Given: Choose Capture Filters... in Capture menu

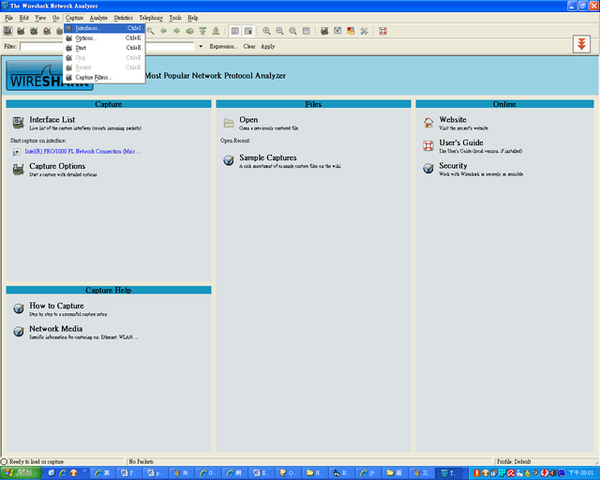Looking at the screenshot, I should click(x=104, y=77).
